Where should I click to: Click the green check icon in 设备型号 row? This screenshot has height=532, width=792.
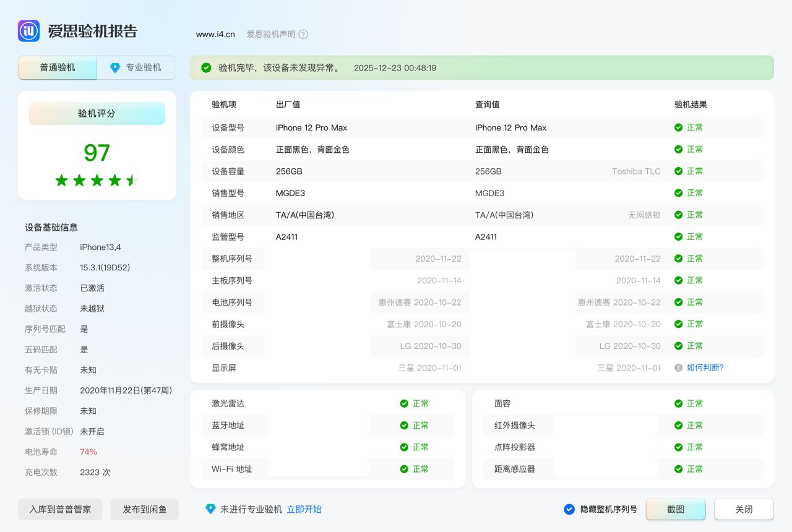point(678,127)
